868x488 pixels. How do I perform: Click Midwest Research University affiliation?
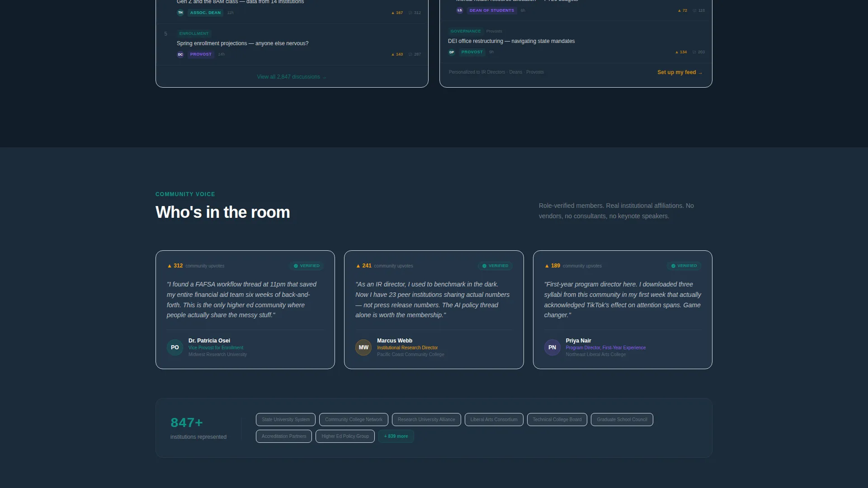[x=217, y=355]
